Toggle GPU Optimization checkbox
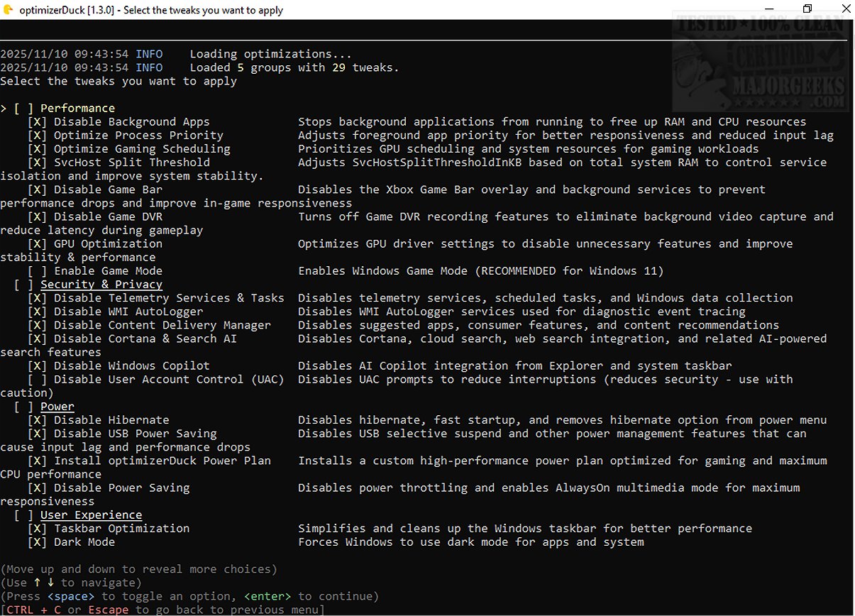The image size is (855, 616). pos(37,243)
